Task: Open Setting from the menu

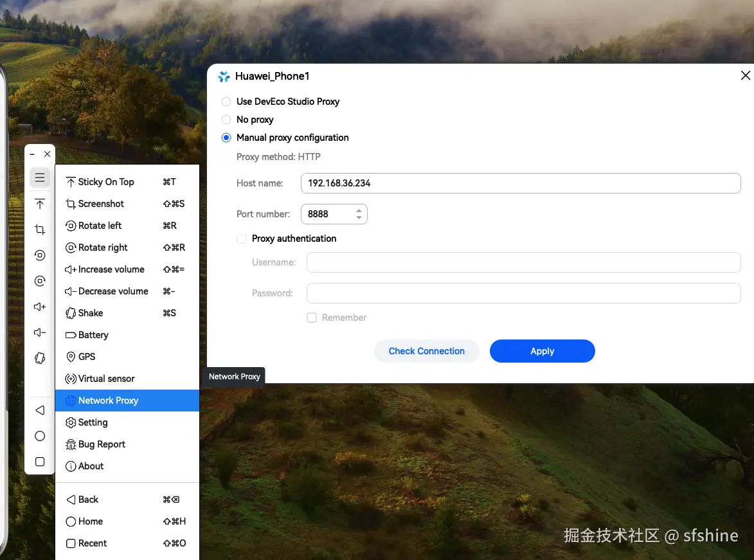Action: pyautogui.click(x=127, y=422)
